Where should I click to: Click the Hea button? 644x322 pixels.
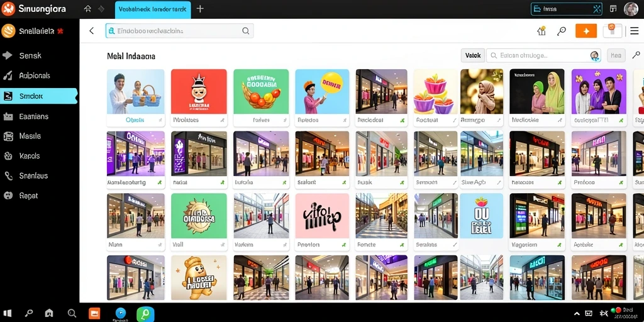[616, 55]
